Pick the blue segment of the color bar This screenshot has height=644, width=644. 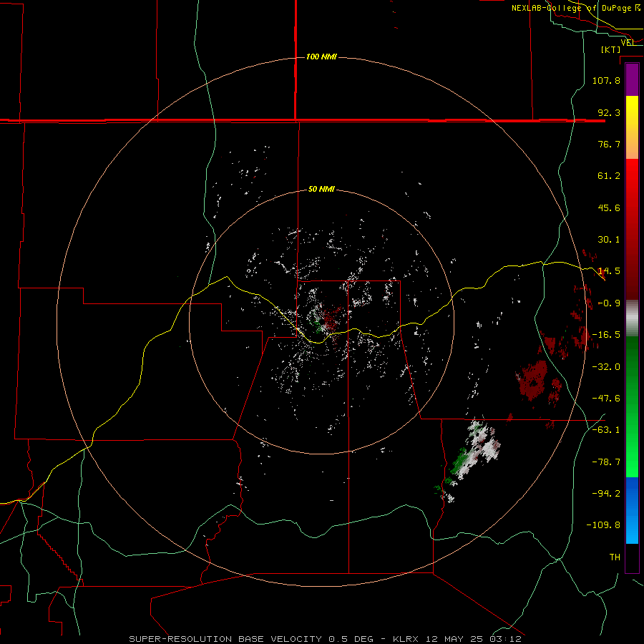coord(632,510)
